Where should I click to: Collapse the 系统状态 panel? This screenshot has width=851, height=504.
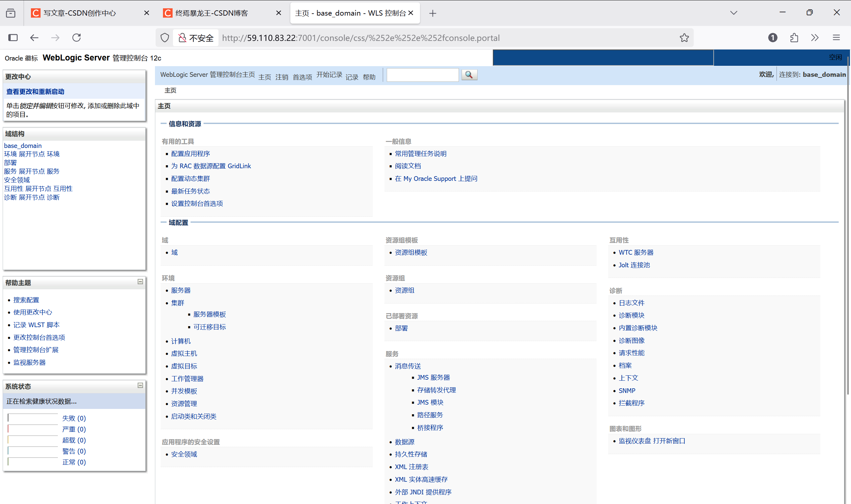140,385
